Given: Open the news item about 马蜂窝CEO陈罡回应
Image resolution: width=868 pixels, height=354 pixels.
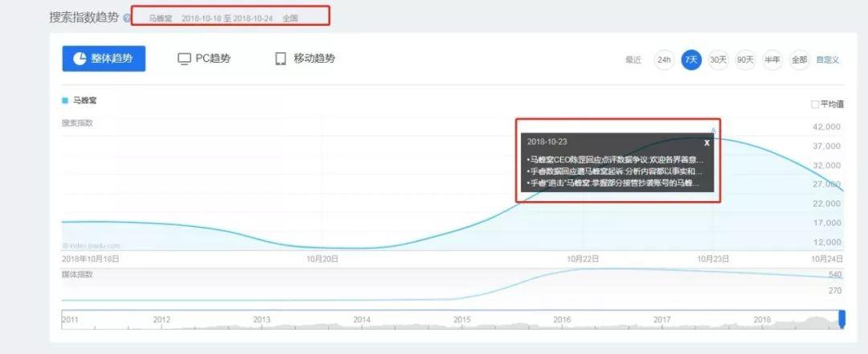Looking at the screenshot, I should (615, 160).
